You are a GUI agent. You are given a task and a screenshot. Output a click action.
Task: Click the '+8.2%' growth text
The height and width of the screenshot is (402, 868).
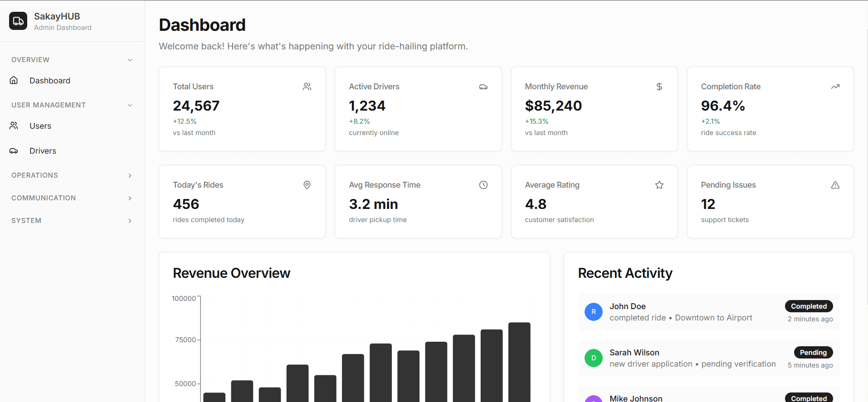[359, 121]
